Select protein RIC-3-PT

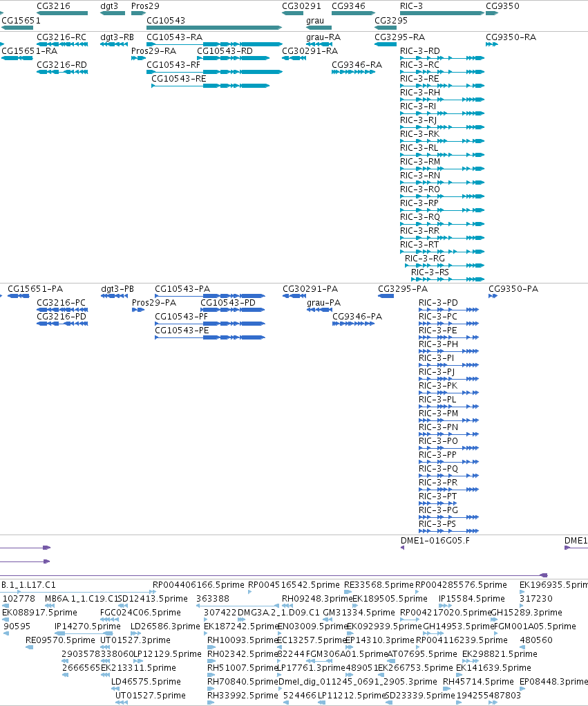pos(438,496)
